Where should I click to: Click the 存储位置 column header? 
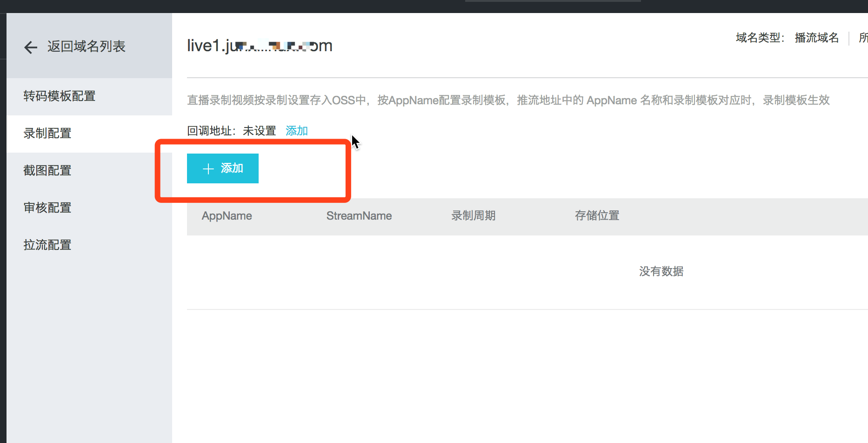(x=597, y=216)
